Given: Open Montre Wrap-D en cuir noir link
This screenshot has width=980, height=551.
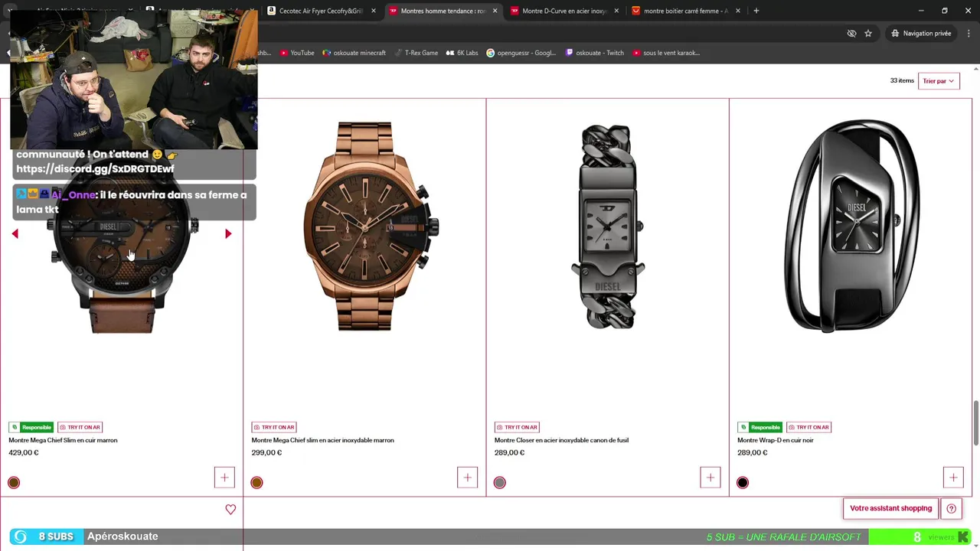Looking at the screenshot, I should [775, 440].
